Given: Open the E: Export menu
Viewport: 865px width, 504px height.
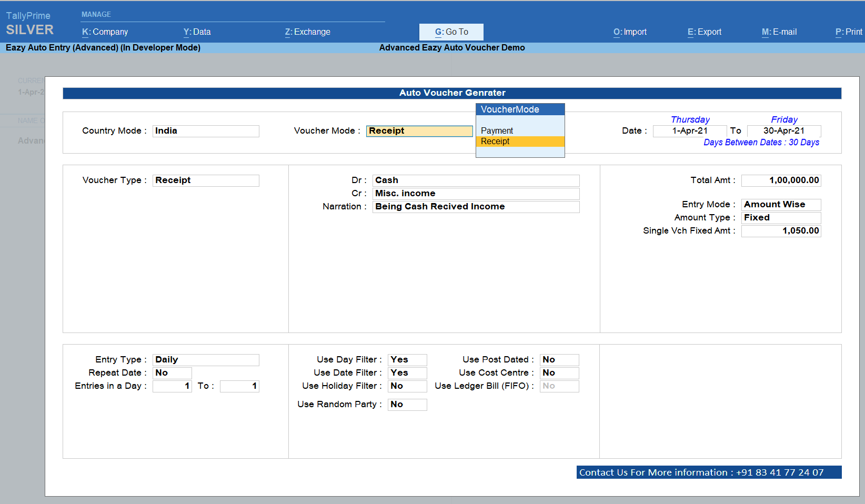Looking at the screenshot, I should pyautogui.click(x=705, y=32).
